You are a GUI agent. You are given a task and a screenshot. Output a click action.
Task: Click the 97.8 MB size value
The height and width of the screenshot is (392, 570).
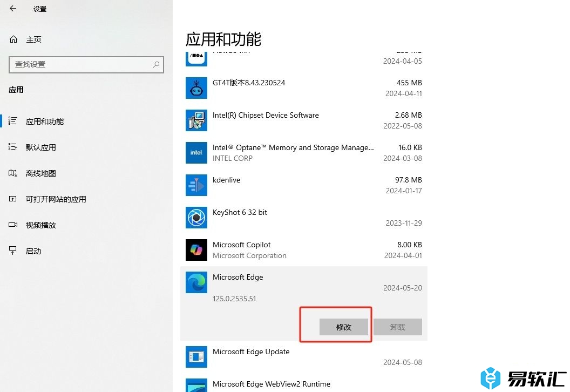coord(409,180)
